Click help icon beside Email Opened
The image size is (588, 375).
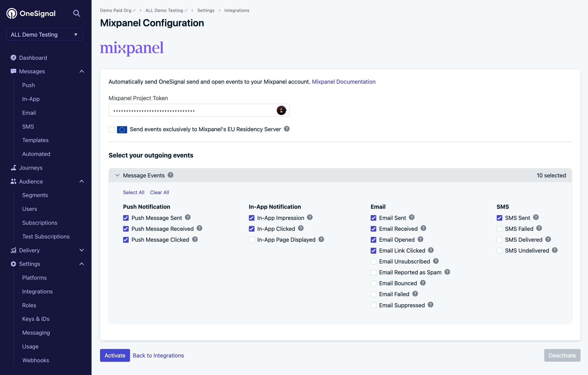click(421, 239)
